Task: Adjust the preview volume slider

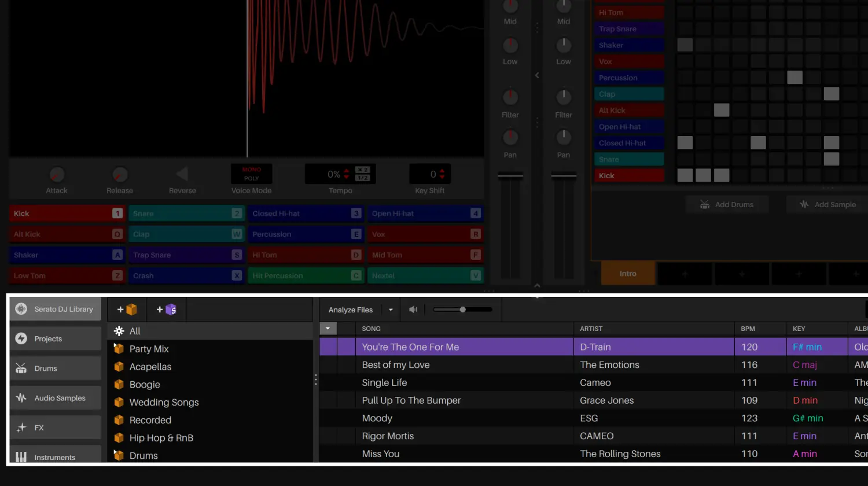Action: tap(462, 310)
